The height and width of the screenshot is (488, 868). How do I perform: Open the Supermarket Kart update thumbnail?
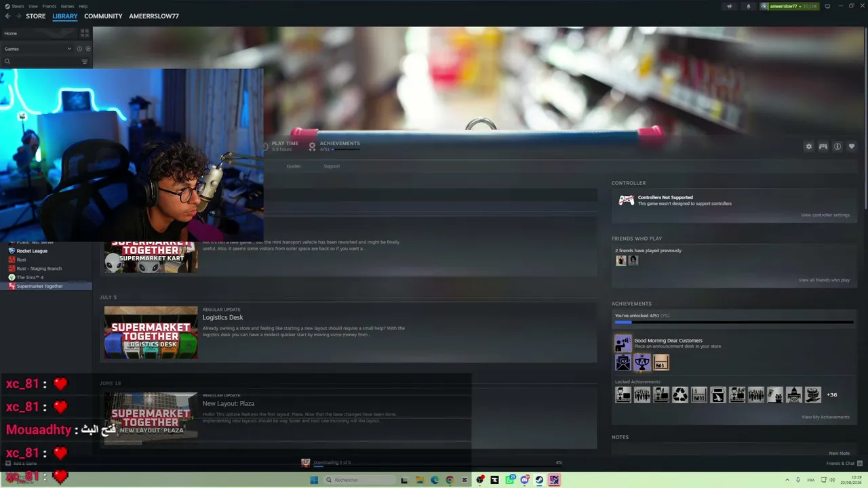pyautogui.click(x=151, y=257)
